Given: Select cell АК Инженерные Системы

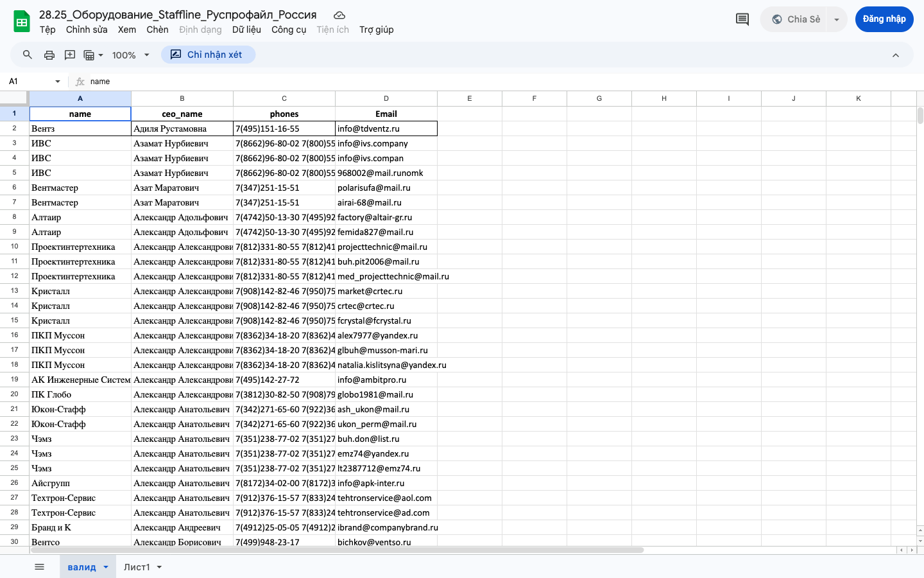Looking at the screenshot, I should 80,380.
